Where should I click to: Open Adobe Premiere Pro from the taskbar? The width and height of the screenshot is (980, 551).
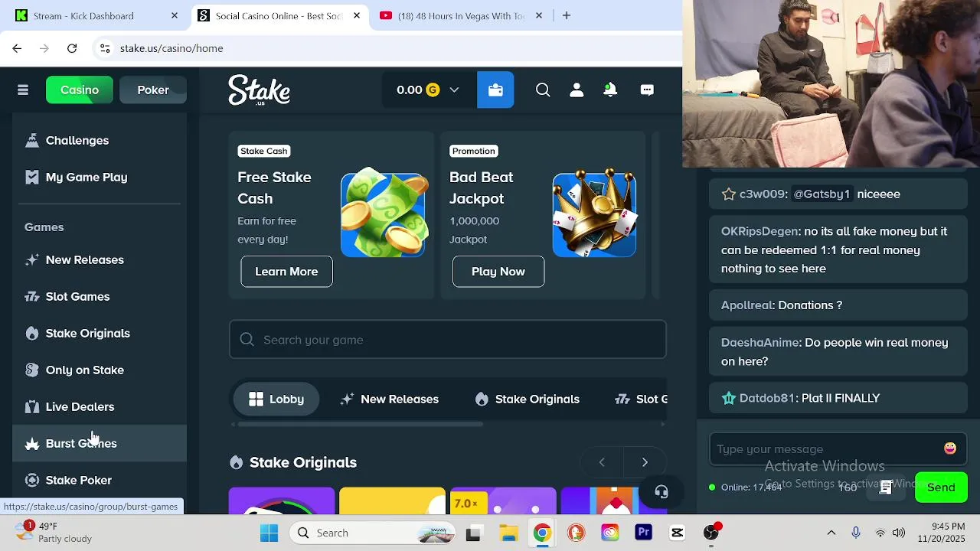[643, 533]
